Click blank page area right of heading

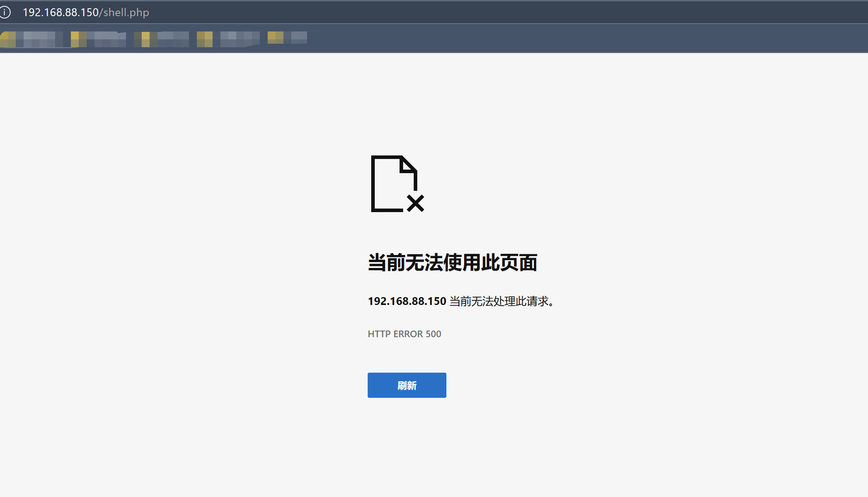pos(689,262)
